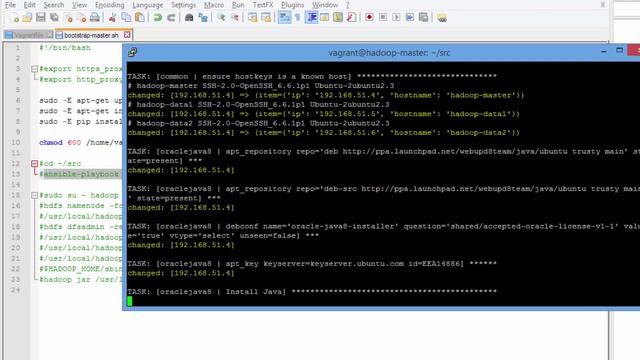Close the Vagrantfile tab with its X
Viewport: 640px width, 360px height.
49,35
